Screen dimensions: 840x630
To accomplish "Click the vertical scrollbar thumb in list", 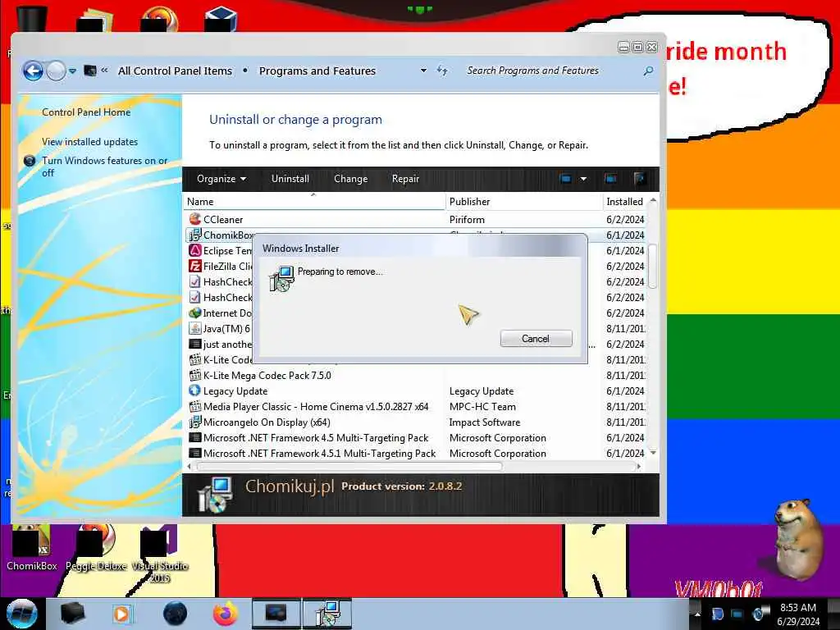I will coord(652,267).
